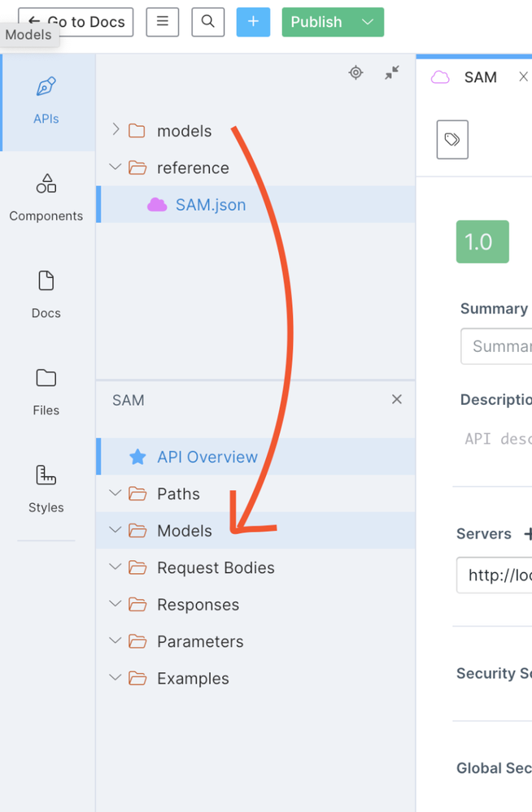
Task: Collapse the Paths folder
Action: [116, 493]
